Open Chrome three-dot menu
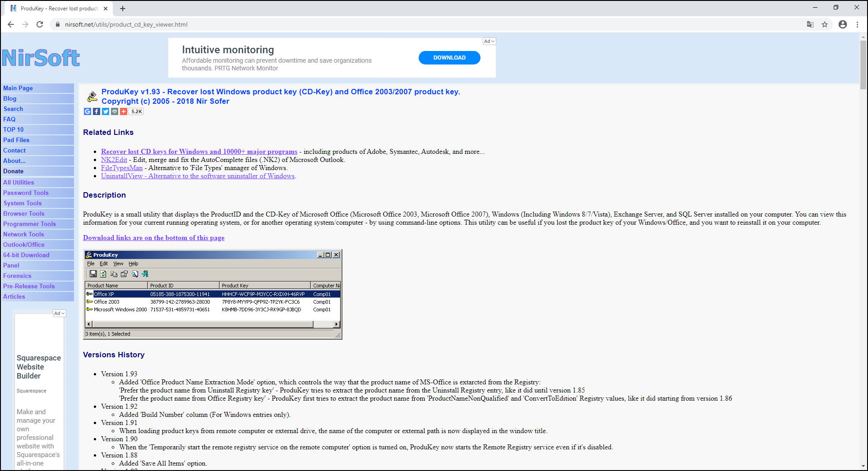The image size is (868, 471). click(x=857, y=24)
